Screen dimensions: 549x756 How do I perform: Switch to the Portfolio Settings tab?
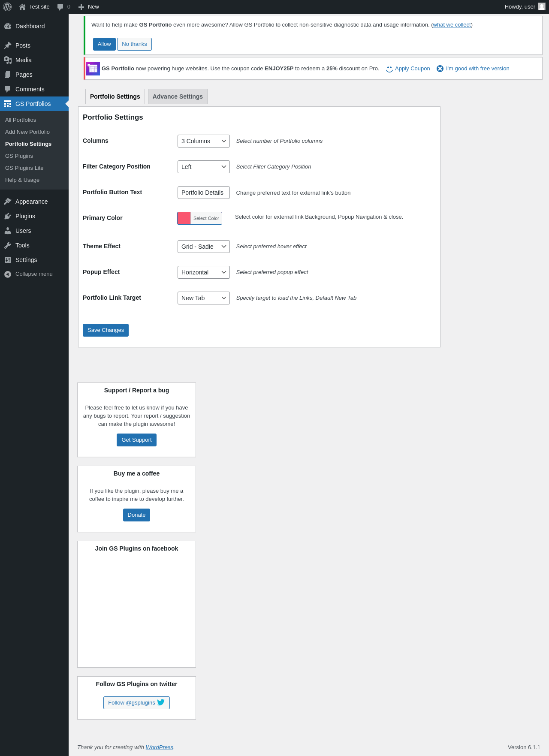point(115,96)
